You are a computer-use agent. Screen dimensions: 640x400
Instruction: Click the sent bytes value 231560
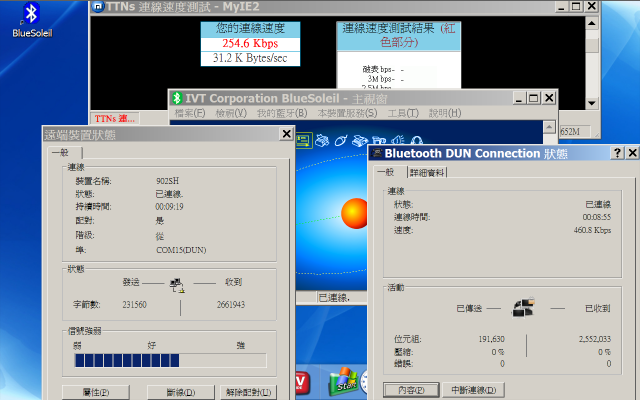[x=134, y=304]
